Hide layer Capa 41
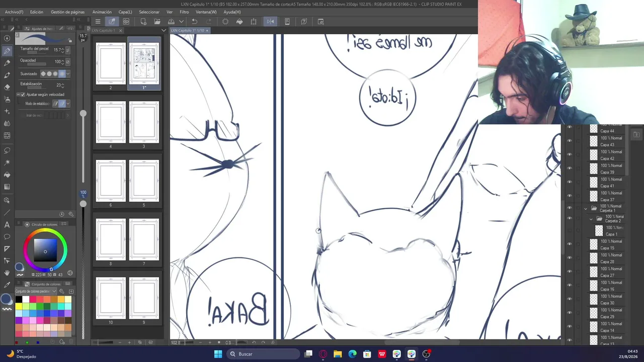 pos(569,183)
